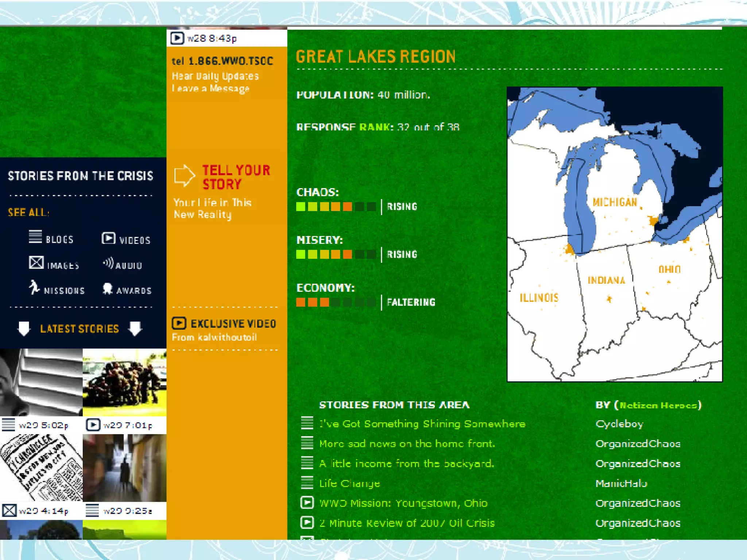Viewport: 747px width, 560px height.
Task: Click the Hear Daily Updates link
Action: click(x=215, y=76)
